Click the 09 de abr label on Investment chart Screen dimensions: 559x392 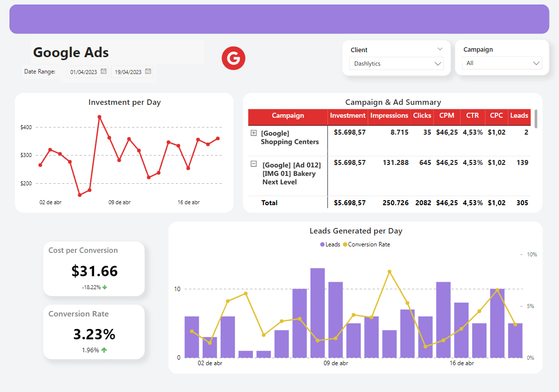(119, 202)
